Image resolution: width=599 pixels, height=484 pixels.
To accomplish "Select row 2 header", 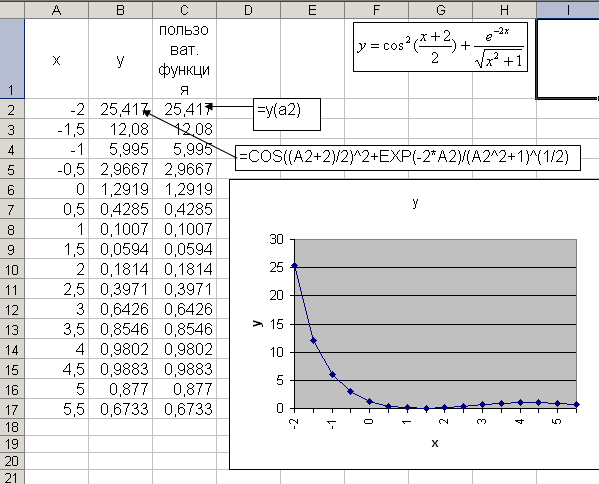I will (12, 110).
